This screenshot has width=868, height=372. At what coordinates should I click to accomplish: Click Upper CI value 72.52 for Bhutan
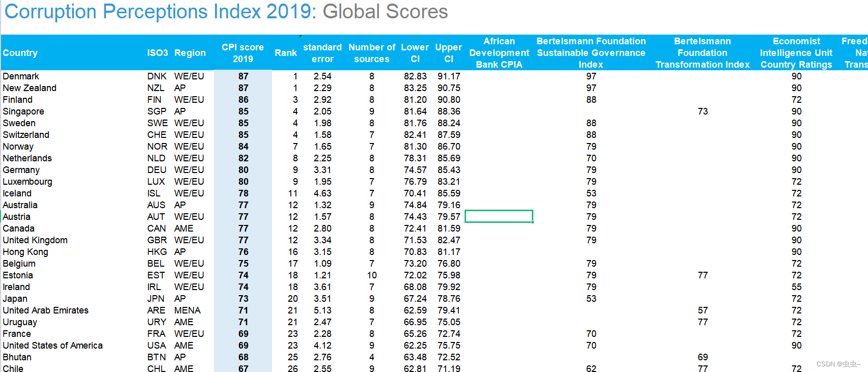pos(449,357)
